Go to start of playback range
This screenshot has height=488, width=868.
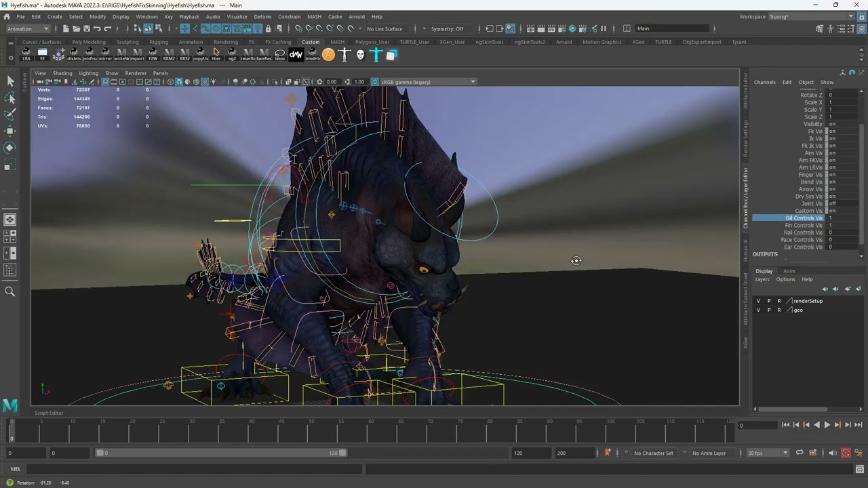tap(785, 425)
